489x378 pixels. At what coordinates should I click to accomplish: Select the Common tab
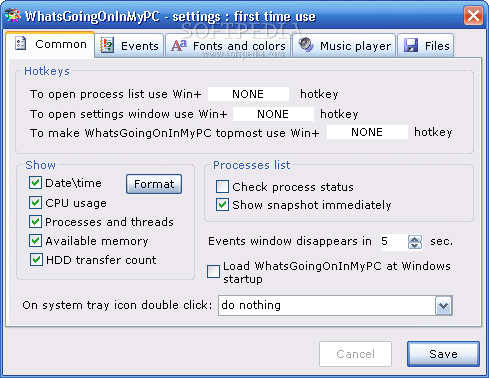tap(50, 45)
